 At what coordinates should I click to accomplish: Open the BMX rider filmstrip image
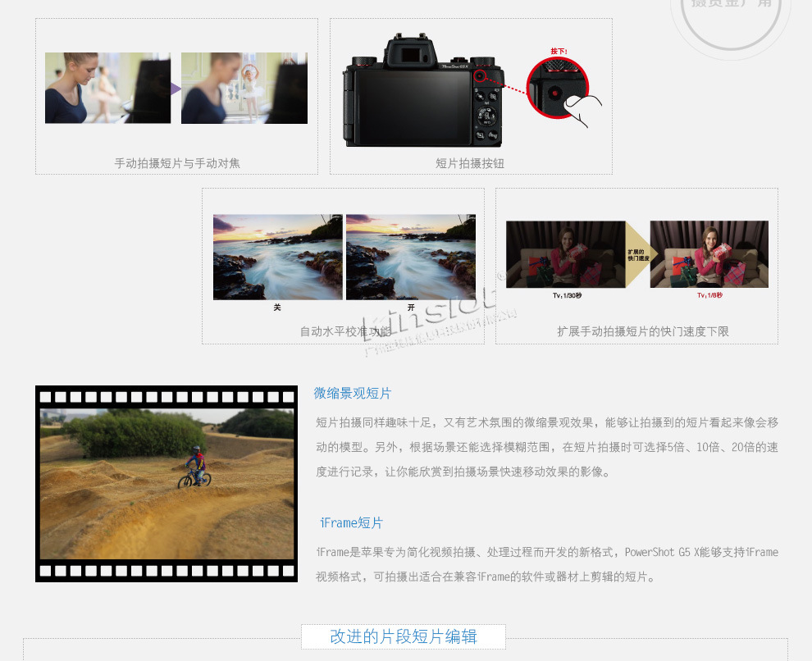167,484
